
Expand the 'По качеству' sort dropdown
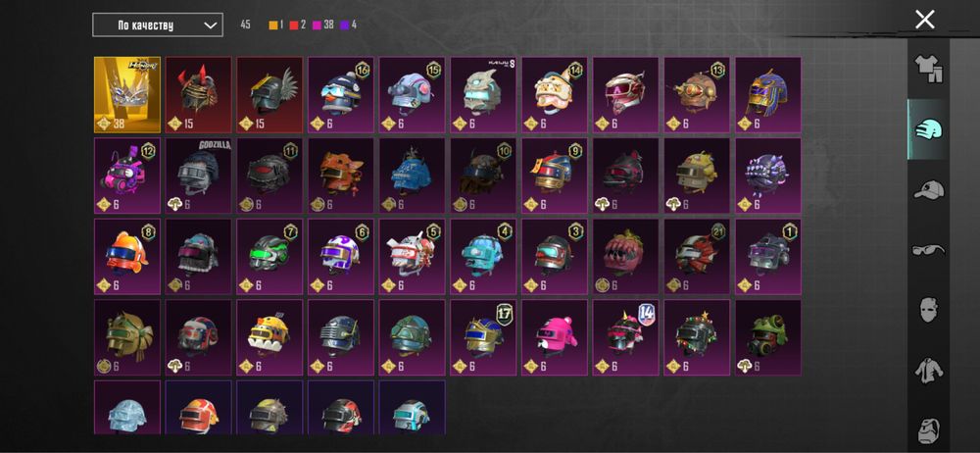[158, 25]
